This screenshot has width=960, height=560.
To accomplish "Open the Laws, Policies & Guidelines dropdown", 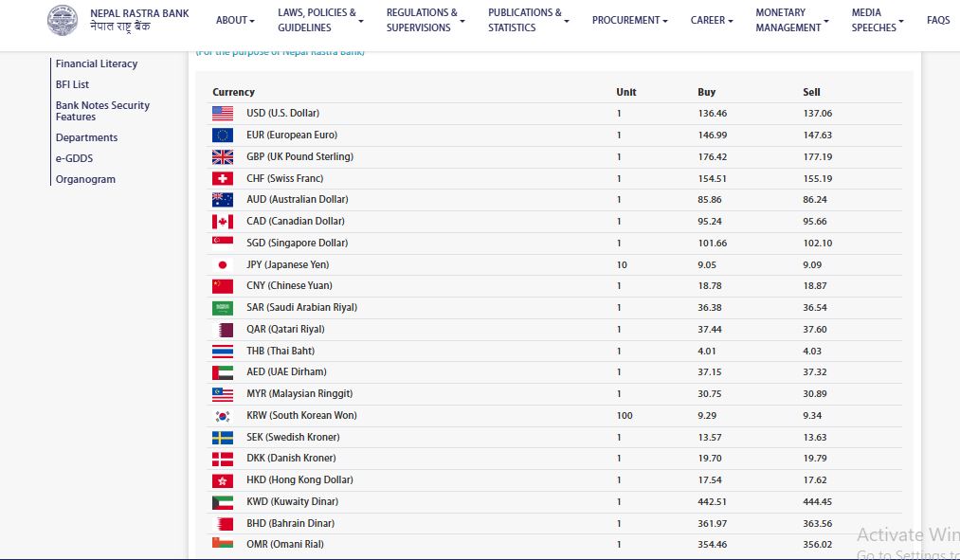I will point(321,20).
